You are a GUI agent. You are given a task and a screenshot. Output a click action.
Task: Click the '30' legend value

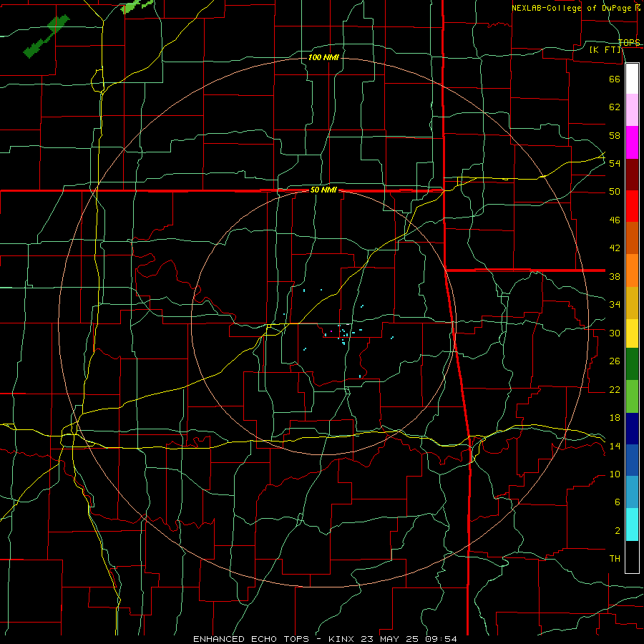(x=615, y=333)
